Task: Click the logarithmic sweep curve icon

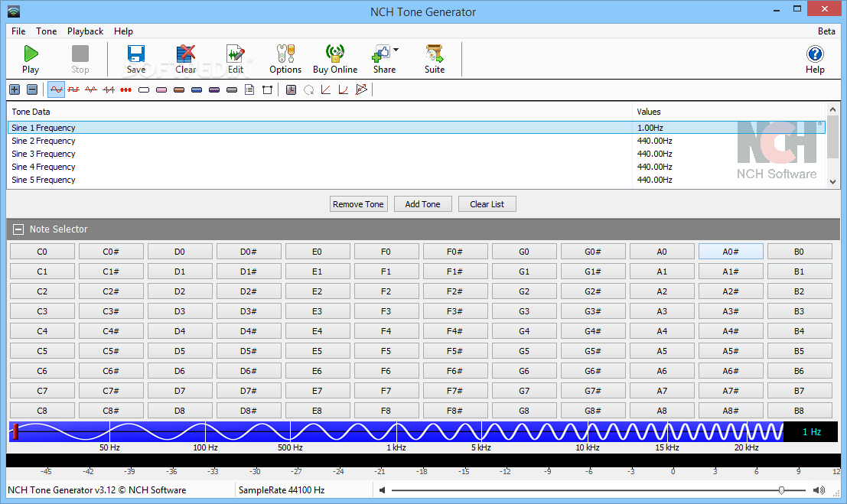Action: [343, 89]
